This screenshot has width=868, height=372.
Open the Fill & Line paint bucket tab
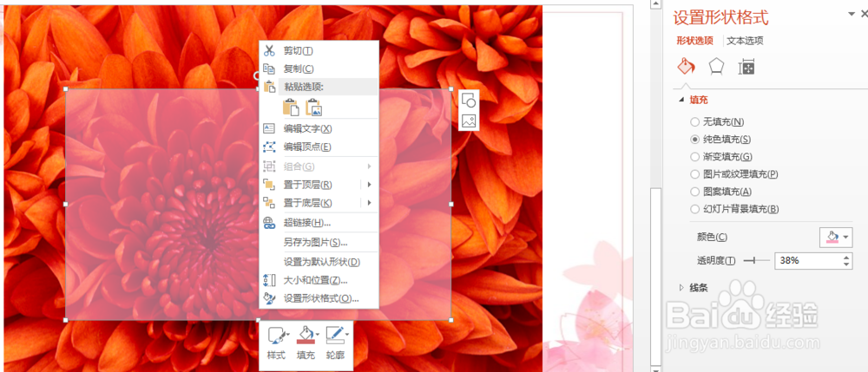pyautogui.click(x=687, y=67)
